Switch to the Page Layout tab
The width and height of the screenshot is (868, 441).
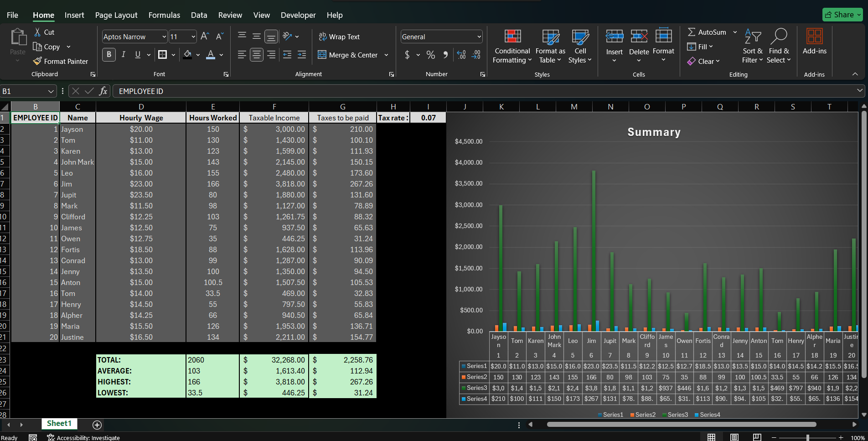[x=116, y=15]
